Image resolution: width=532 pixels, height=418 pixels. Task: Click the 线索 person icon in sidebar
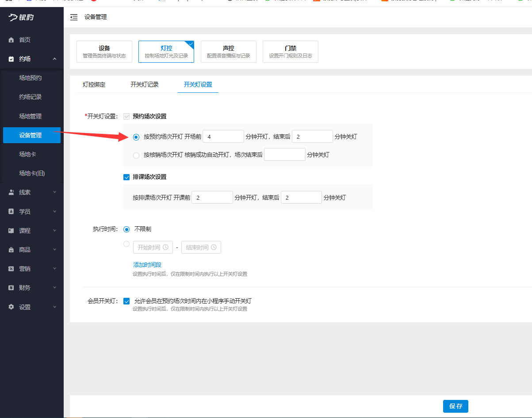(x=11, y=192)
